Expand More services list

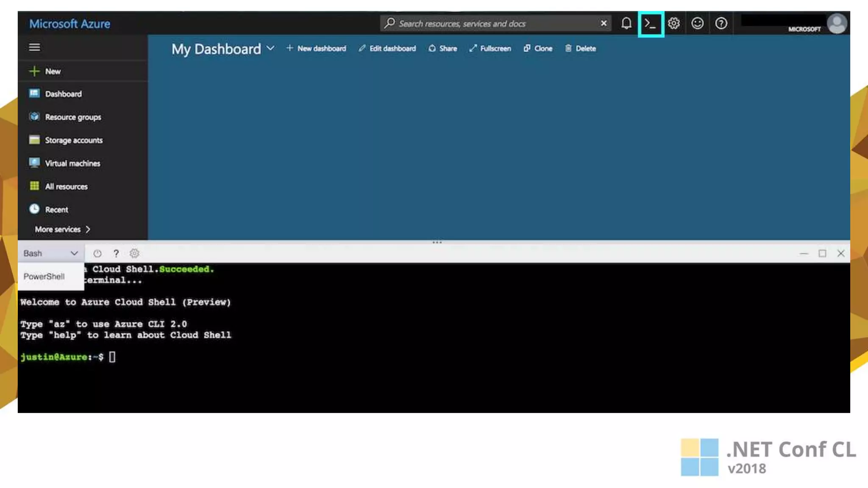point(62,229)
